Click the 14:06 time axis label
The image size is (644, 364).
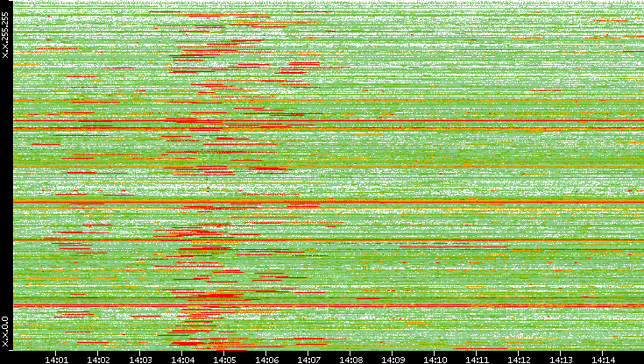(x=266, y=360)
